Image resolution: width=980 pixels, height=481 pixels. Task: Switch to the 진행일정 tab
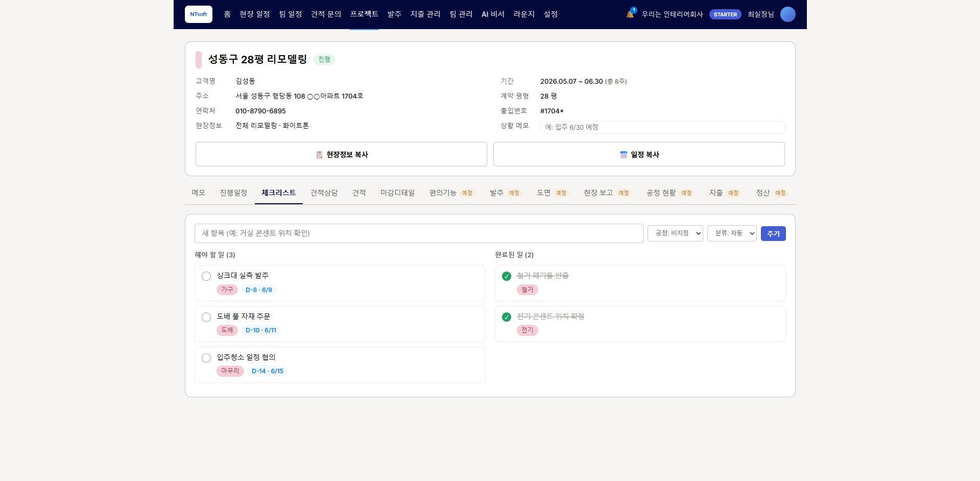(x=233, y=193)
